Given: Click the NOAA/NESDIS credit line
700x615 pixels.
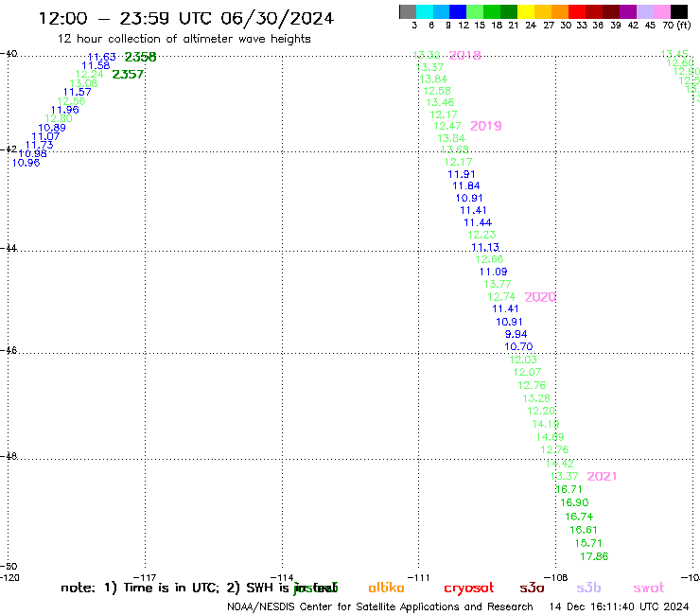Looking at the screenshot, I should tap(380, 606).
